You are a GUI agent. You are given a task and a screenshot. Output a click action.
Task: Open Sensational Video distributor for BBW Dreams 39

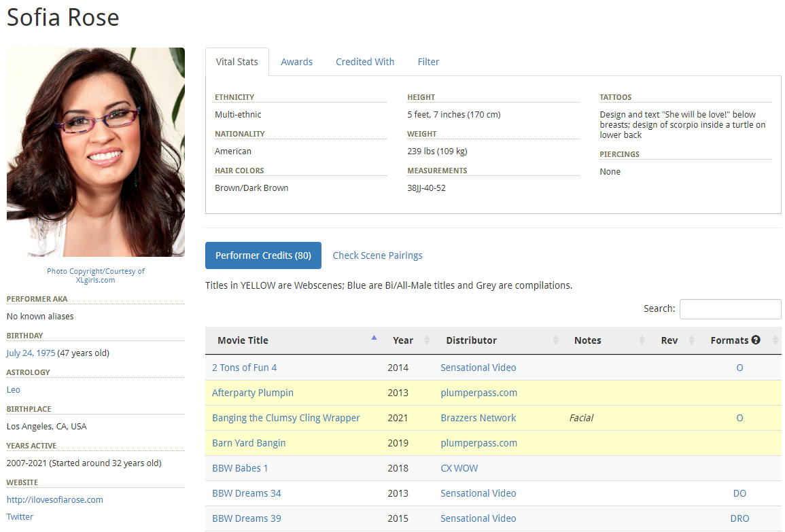click(x=478, y=518)
